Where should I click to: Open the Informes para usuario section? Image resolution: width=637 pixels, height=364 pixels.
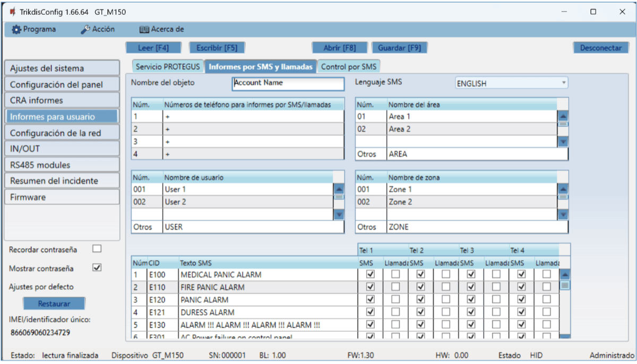[x=61, y=117]
